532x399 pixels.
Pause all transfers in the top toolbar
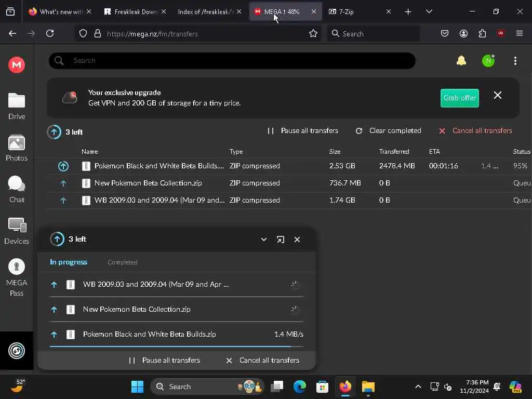(x=303, y=130)
